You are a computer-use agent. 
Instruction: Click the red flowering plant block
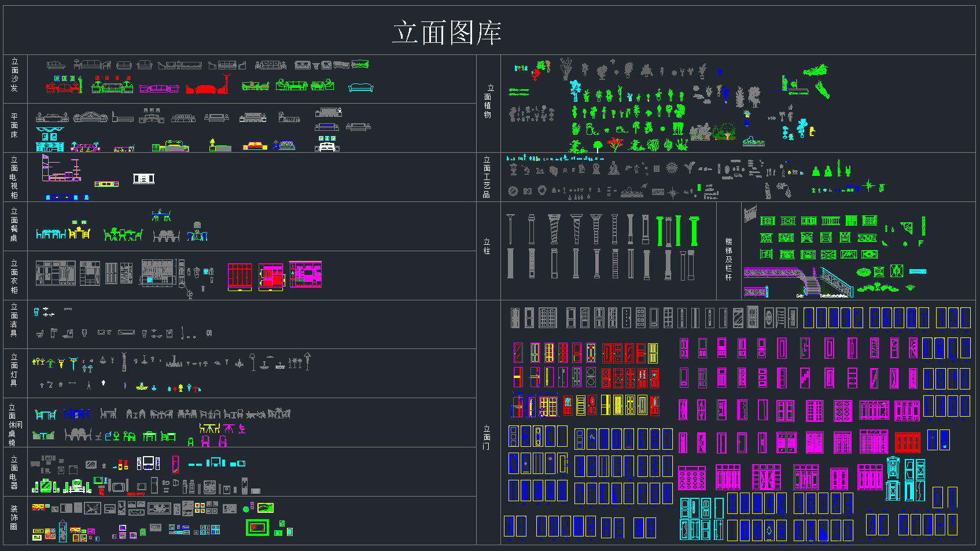[616, 143]
